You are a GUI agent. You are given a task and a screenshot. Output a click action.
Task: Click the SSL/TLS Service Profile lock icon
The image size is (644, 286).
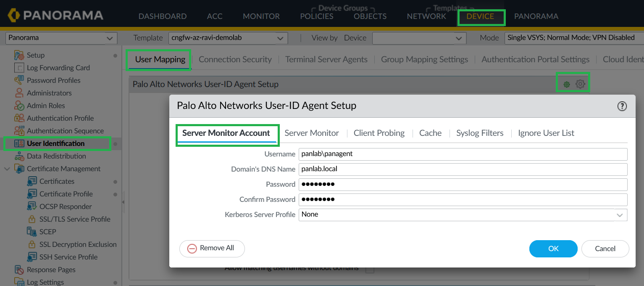pos(32,219)
